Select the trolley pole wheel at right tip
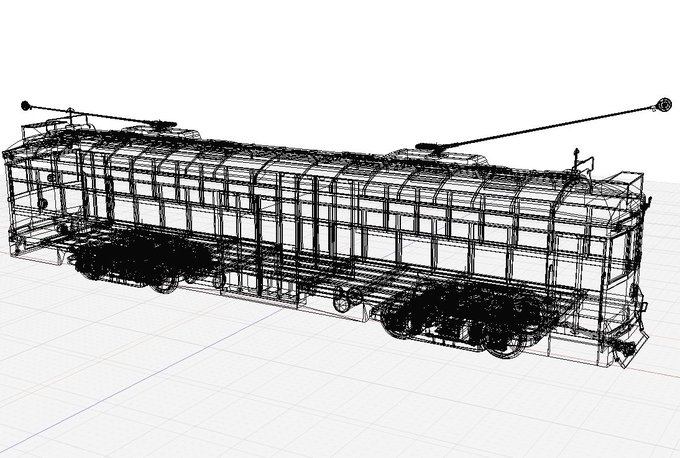The height and width of the screenshot is (458, 680). click(x=664, y=105)
